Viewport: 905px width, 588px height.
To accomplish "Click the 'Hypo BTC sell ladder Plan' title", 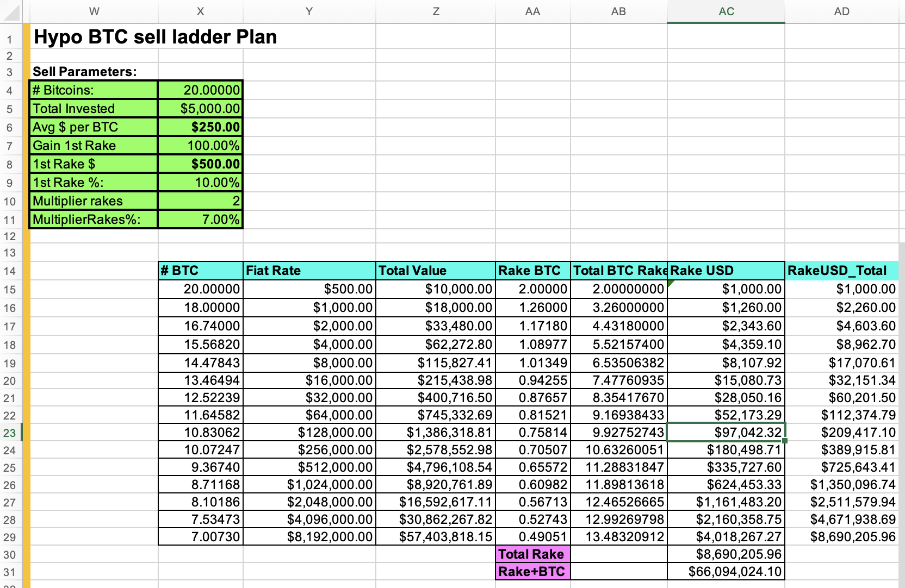I will click(156, 37).
